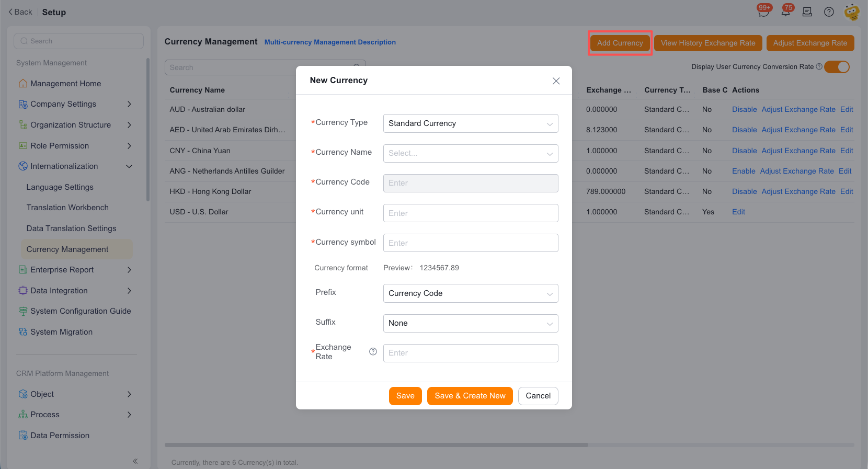Open Language Settings menu item
This screenshot has height=469, width=868.
[60, 187]
